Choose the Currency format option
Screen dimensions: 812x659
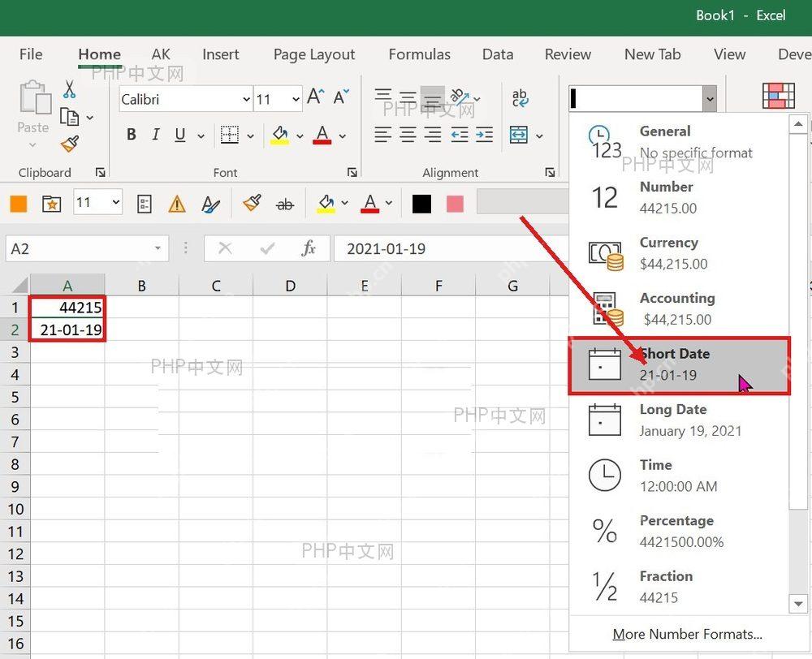tap(680, 254)
